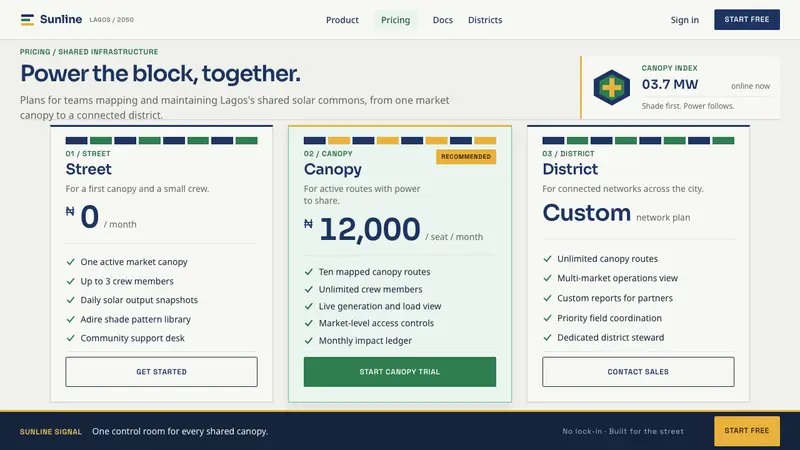Click the 'online now' status text
The height and width of the screenshot is (450, 800).
pyautogui.click(x=751, y=86)
